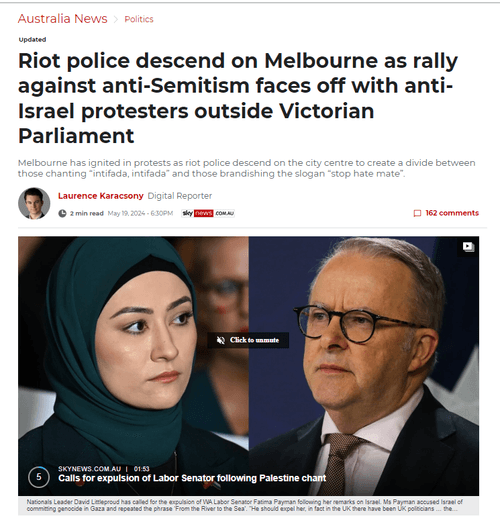500x529 pixels.
Task: Open Laurence Karacsony's author page
Action: click(x=101, y=196)
